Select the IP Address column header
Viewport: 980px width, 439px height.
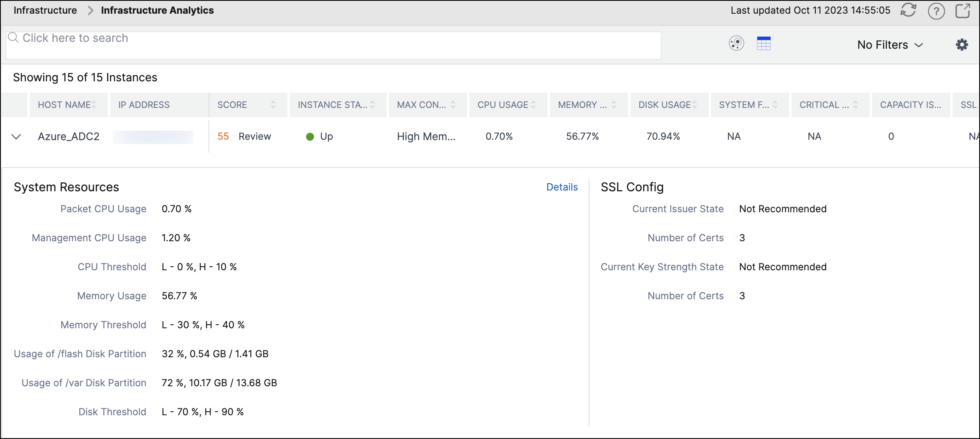(159, 105)
